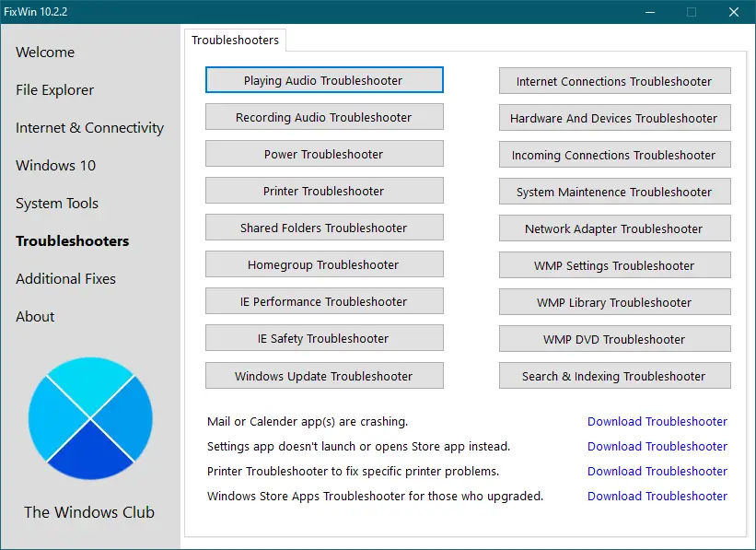
Task: Click The Windows Club circular logo
Action: coord(90,418)
